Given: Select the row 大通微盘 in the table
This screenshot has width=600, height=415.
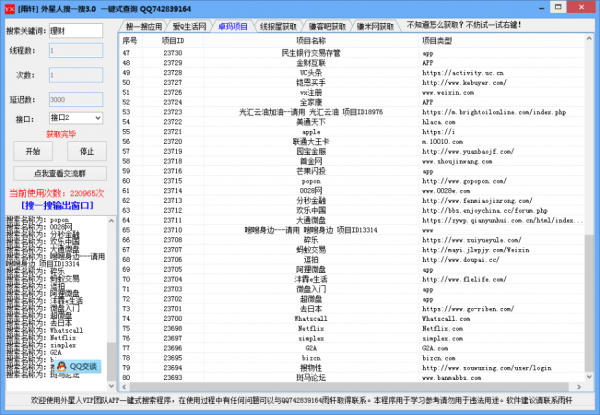Looking at the screenshot, I should (352, 220).
